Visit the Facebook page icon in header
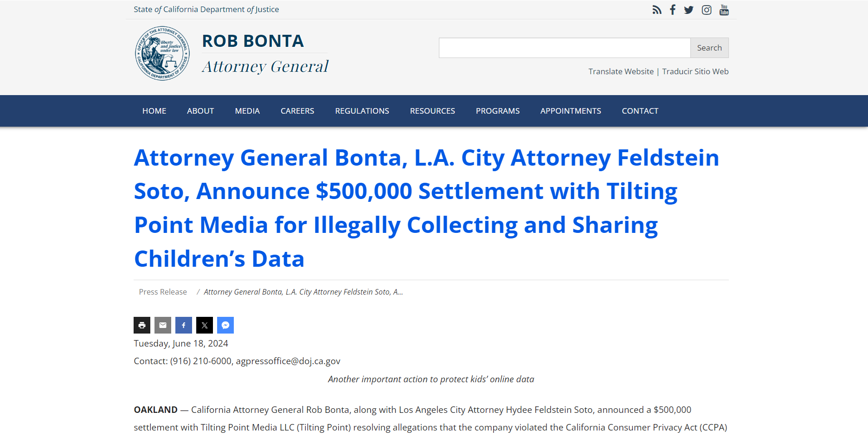 pos(673,10)
